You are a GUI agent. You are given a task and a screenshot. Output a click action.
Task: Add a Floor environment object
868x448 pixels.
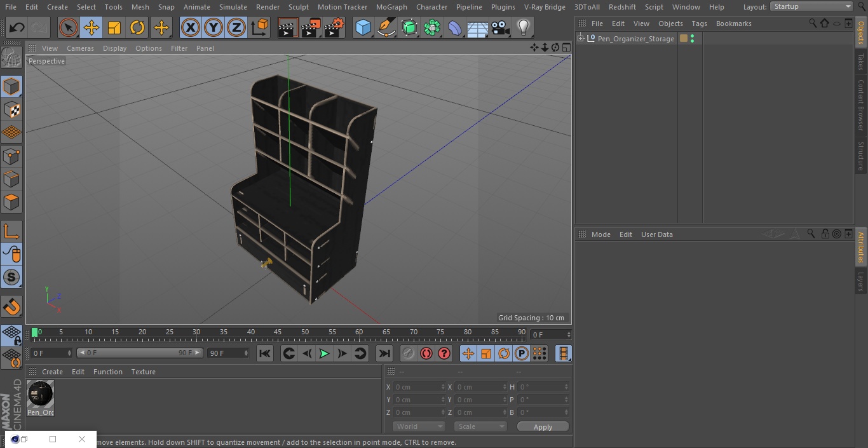pos(478,28)
